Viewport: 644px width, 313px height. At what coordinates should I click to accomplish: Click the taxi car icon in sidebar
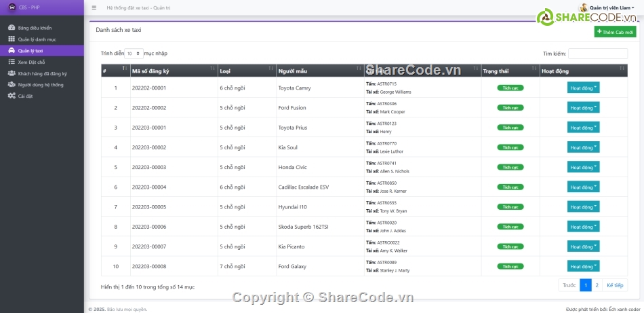tap(12, 51)
